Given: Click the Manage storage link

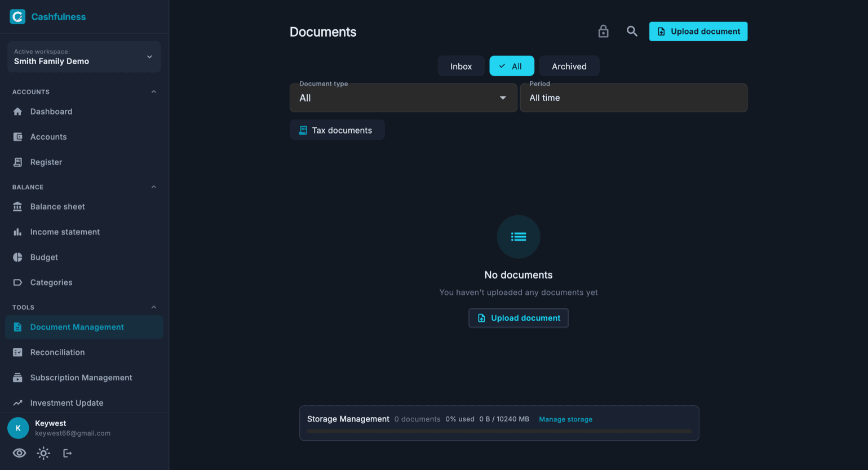Looking at the screenshot, I should (565, 419).
